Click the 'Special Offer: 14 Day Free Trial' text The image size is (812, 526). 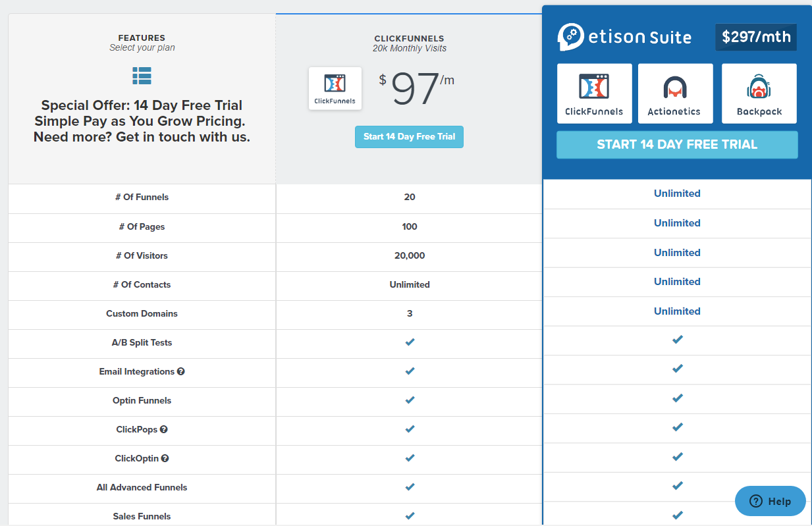(142, 105)
